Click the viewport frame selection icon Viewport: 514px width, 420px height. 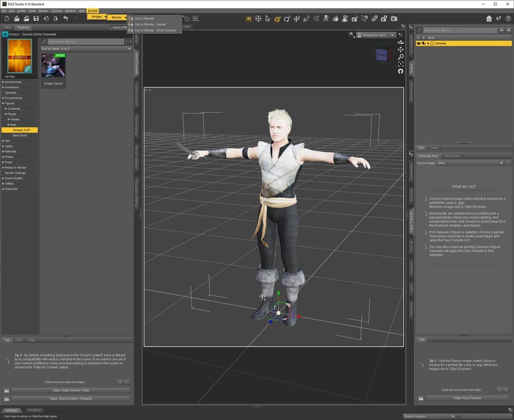tap(401, 64)
